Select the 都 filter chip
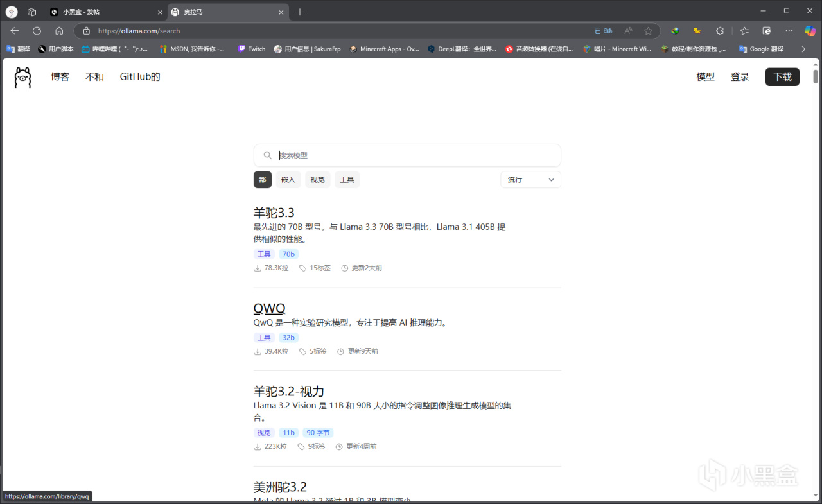The image size is (822, 504). click(x=263, y=180)
